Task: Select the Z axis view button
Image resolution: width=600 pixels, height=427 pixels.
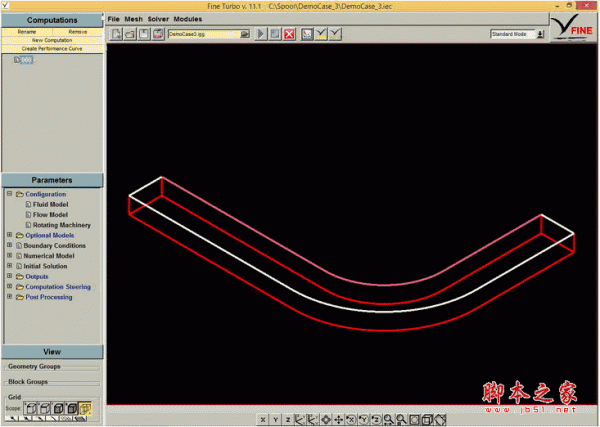Action: (x=287, y=419)
